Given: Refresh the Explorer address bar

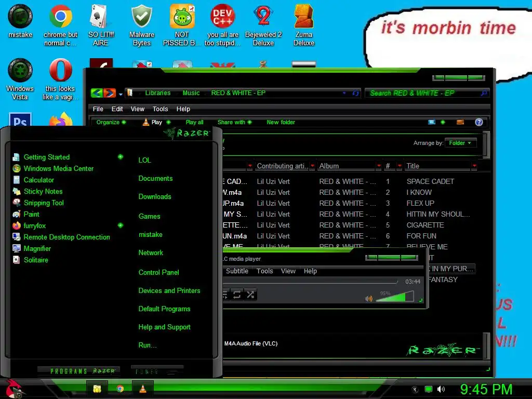Looking at the screenshot, I should tap(355, 93).
